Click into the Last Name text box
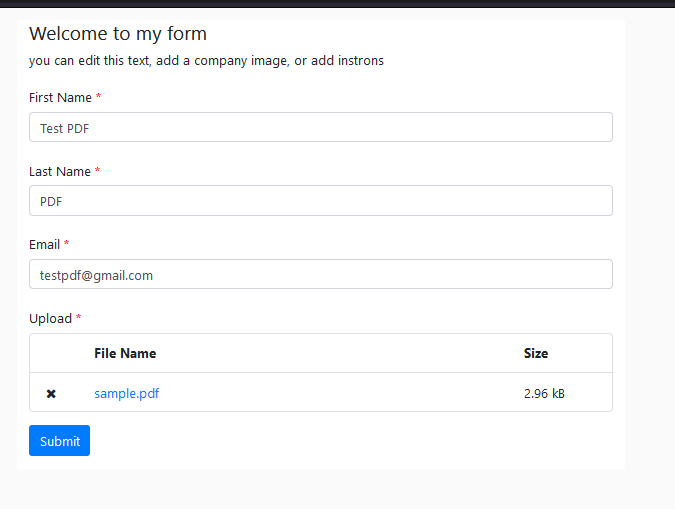 320,201
